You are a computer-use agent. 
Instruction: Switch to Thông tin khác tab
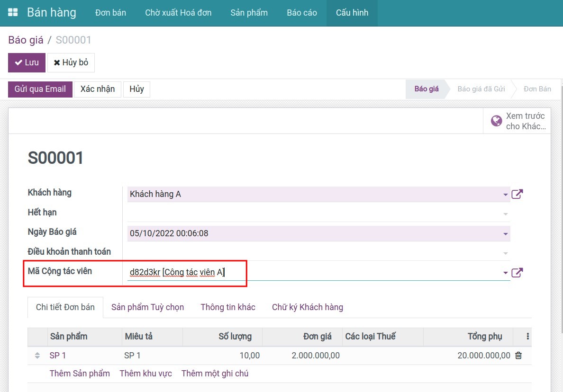tap(228, 307)
